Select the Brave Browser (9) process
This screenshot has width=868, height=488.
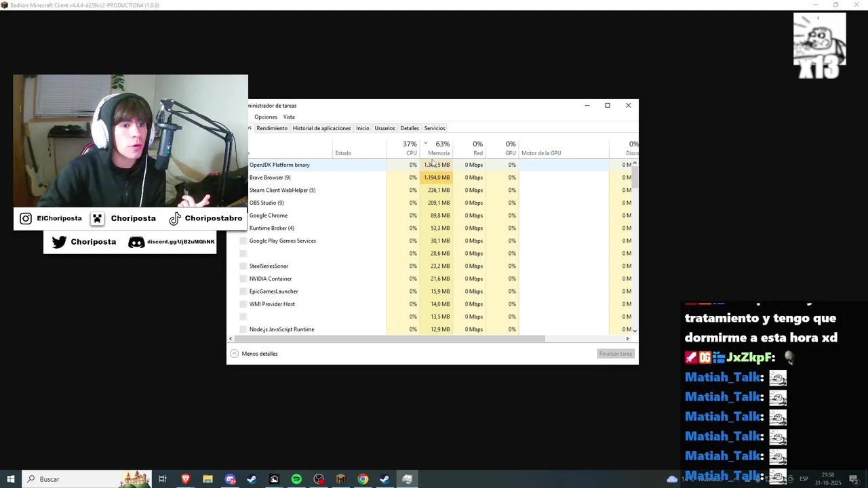pyautogui.click(x=270, y=178)
